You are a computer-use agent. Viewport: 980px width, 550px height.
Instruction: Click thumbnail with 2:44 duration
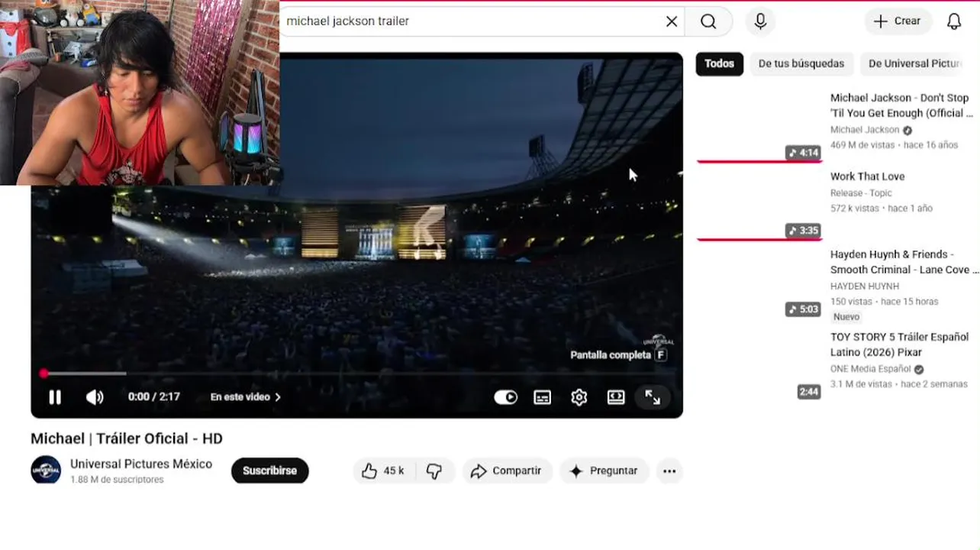point(759,366)
